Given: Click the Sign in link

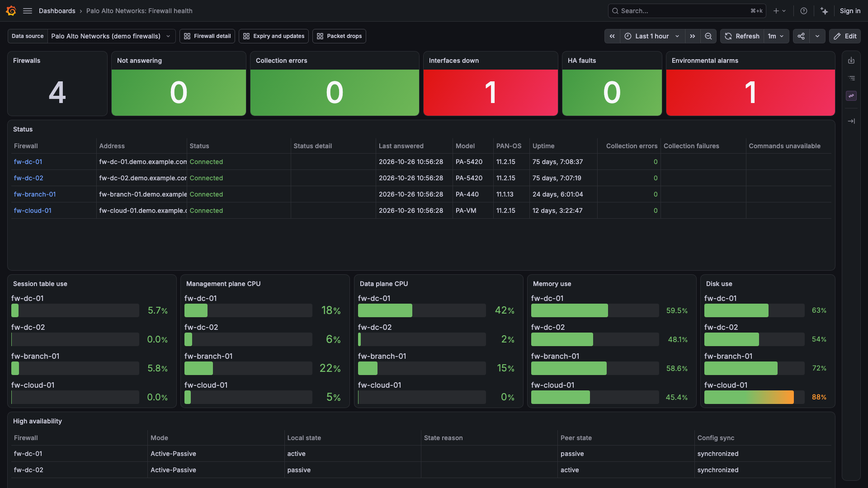Looking at the screenshot, I should tap(850, 11).
